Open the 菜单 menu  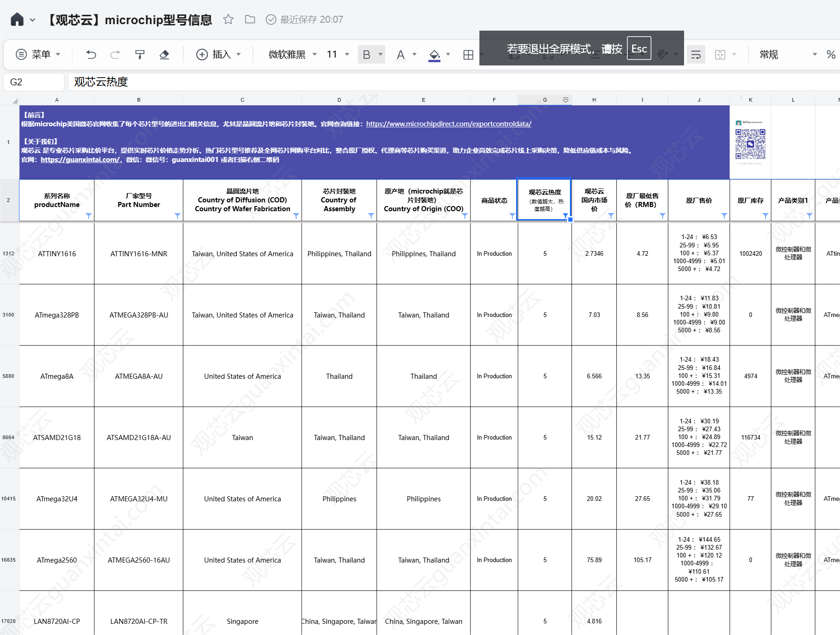pyautogui.click(x=39, y=55)
